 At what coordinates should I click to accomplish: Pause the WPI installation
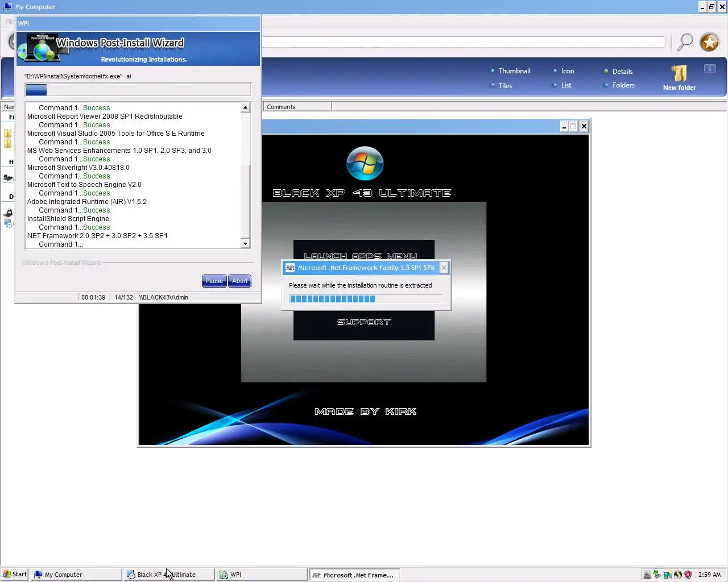214,281
